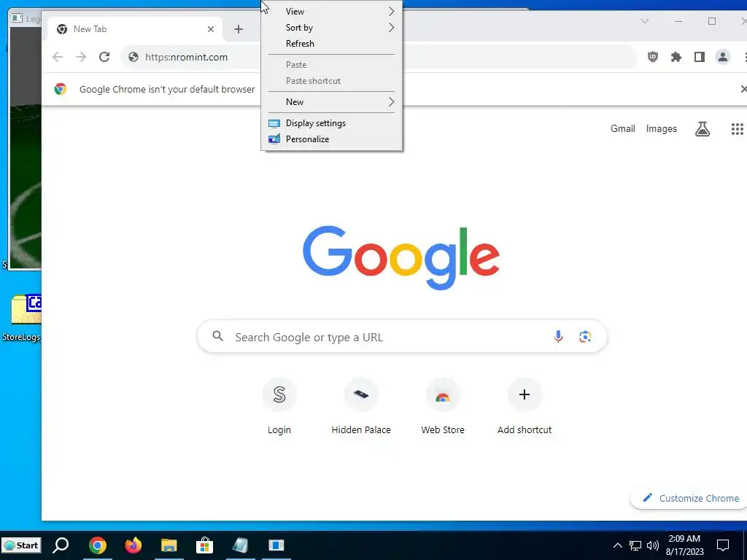Image resolution: width=747 pixels, height=560 pixels.
Task: Click the network tray icon
Action: tap(635, 545)
